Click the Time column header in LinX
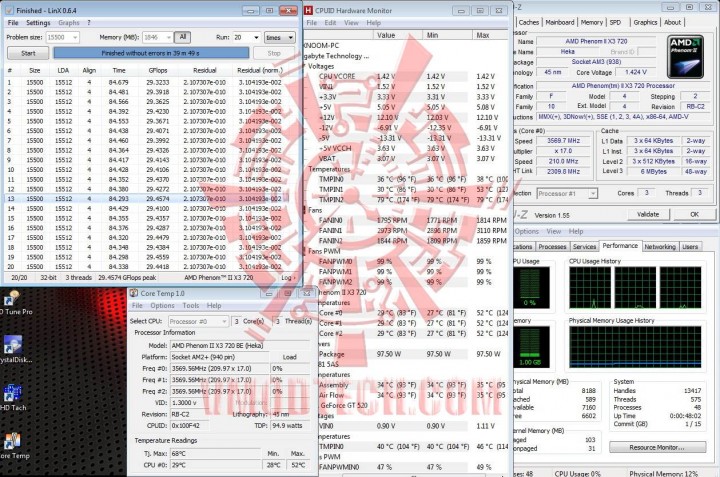720x477 pixels. tap(119, 70)
